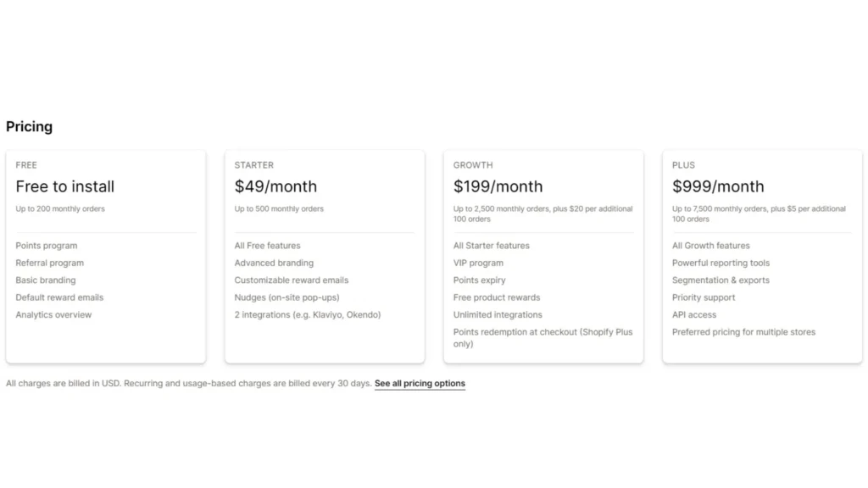Image resolution: width=868 pixels, height=488 pixels.
Task: Click Analytics overview under Free
Action: pos(53,314)
